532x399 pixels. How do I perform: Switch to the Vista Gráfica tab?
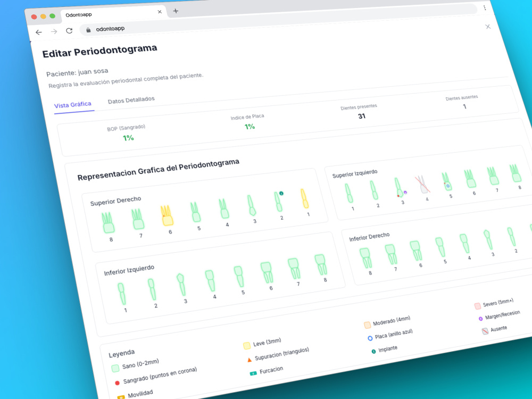pos(73,105)
